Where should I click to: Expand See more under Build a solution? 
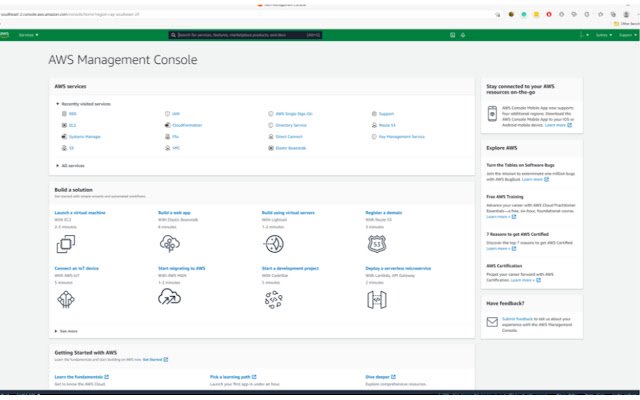[x=66, y=331]
